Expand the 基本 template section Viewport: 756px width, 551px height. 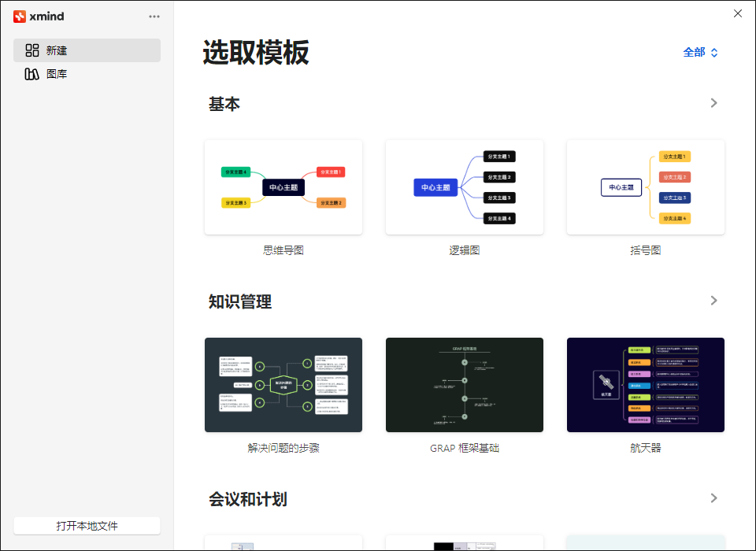pyautogui.click(x=713, y=103)
